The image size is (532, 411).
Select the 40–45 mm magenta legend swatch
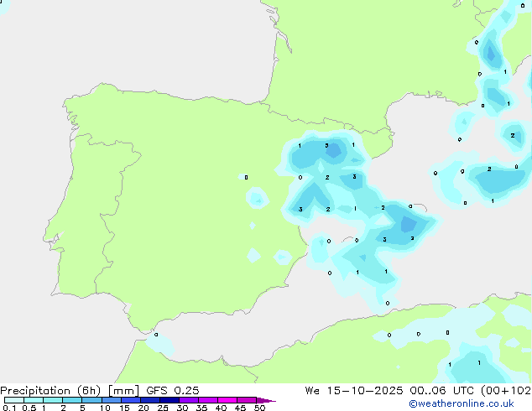point(227,400)
